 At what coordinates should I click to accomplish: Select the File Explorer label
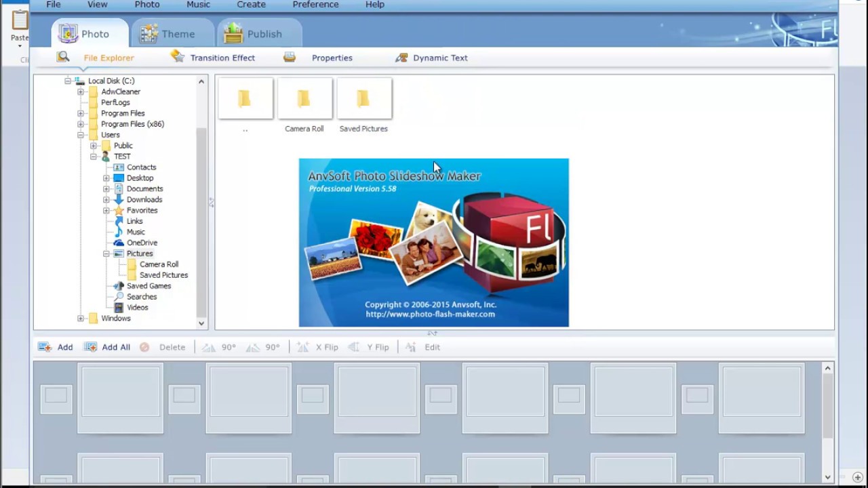[x=108, y=58]
